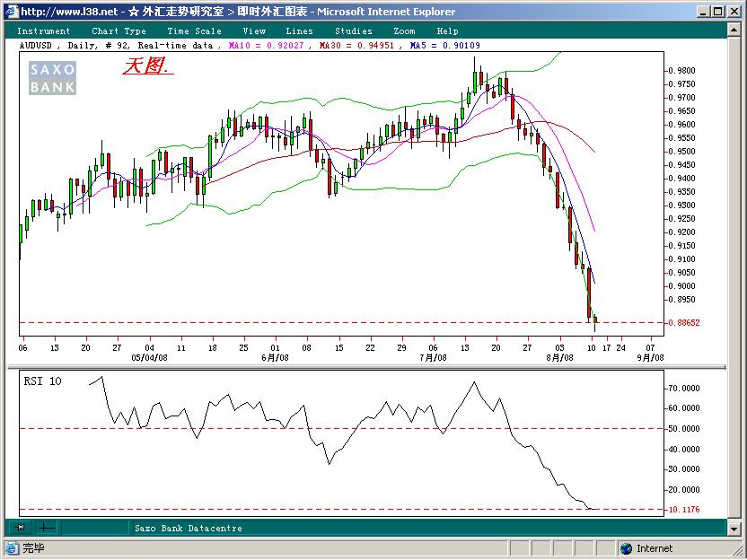
Task: Click the MA5 = 0.90109 label
Action: click(445, 46)
